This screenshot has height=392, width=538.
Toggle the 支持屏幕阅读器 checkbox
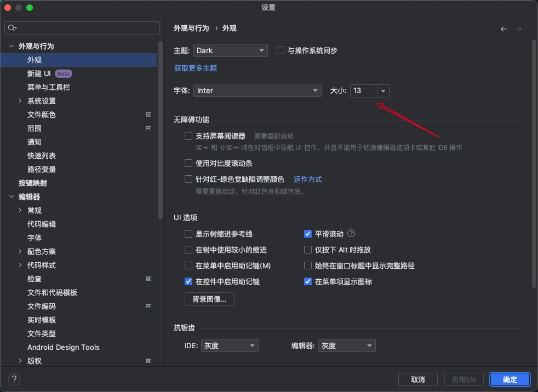188,136
